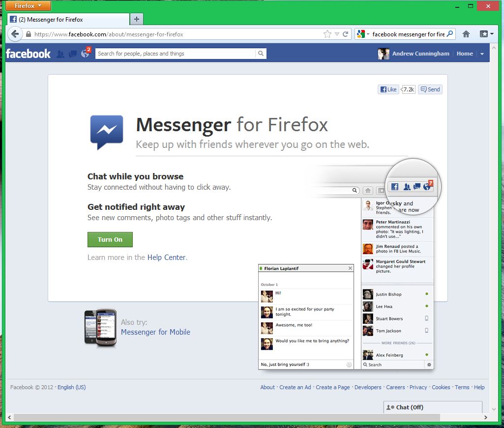Screen dimensions: 504x428
Task: Open Privacy footer link
Action: coord(418,387)
